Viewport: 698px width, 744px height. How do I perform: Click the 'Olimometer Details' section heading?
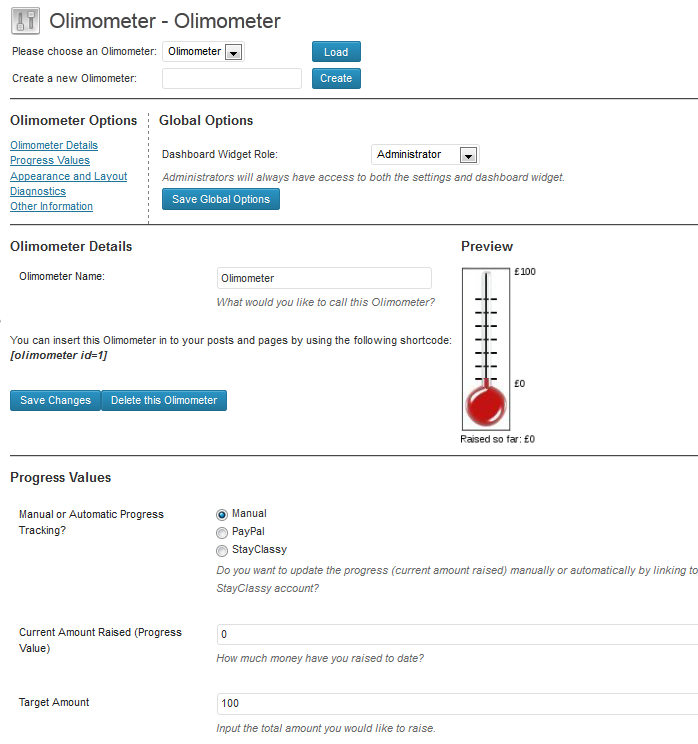(x=71, y=247)
